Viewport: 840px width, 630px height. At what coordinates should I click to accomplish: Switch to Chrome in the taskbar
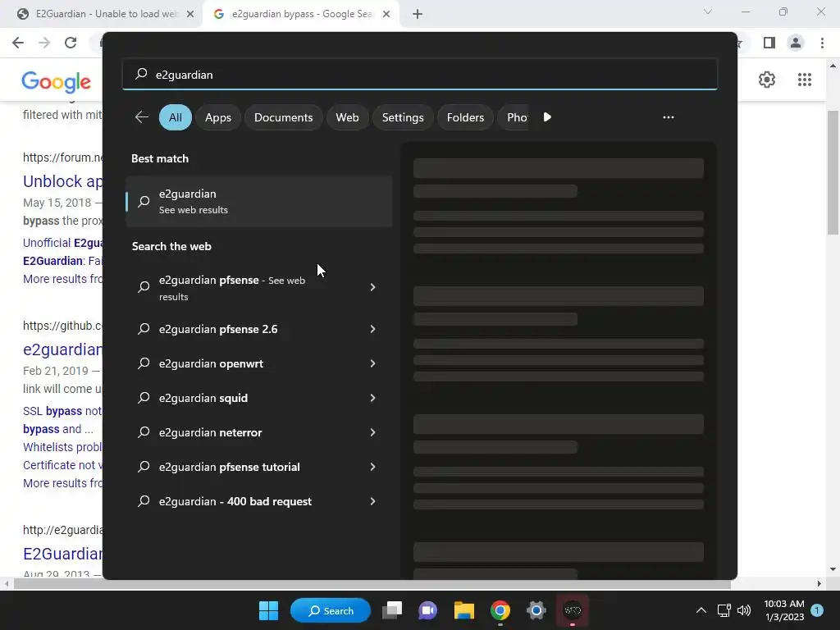coord(500,610)
